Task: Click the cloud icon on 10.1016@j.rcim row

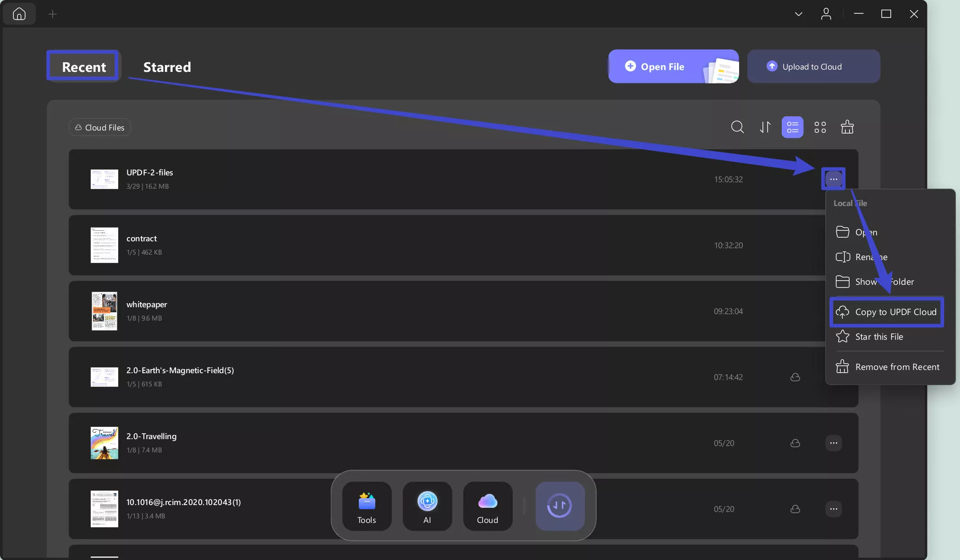Action: (795, 509)
